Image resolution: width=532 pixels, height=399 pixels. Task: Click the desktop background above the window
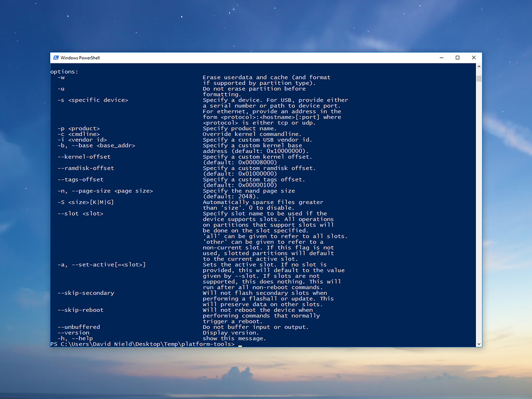pyautogui.click(x=266, y=26)
